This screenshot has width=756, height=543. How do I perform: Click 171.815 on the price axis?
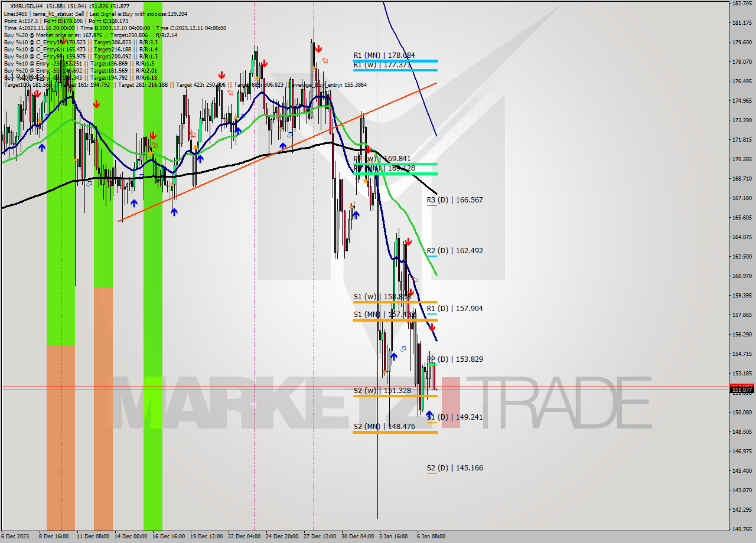coord(741,140)
